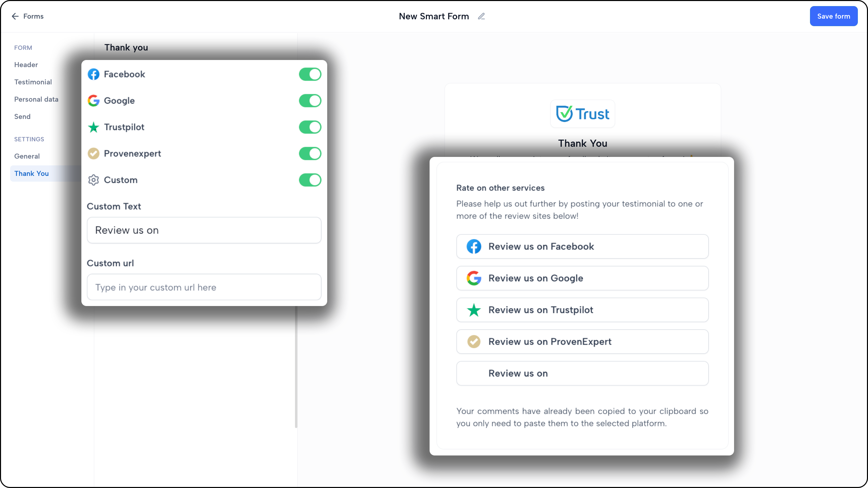868x488 pixels.
Task: Click the settings panel vertical scrollbar
Action: point(296,367)
